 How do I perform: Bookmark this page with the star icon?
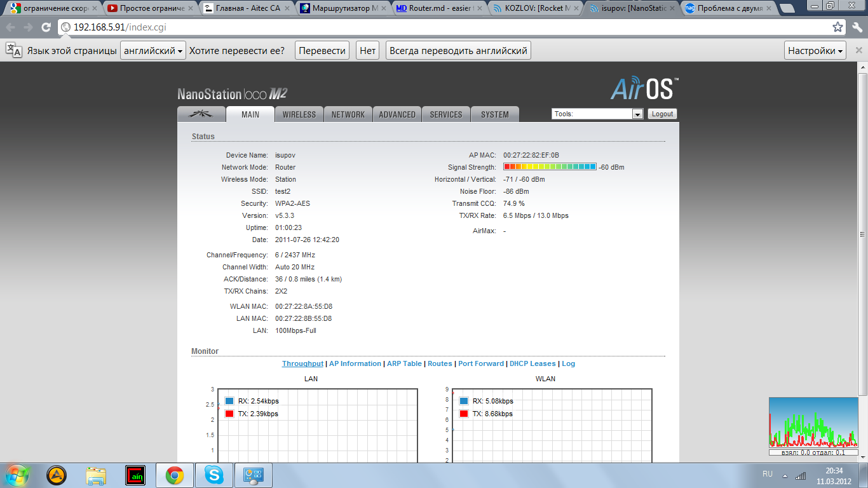(x=838, y=27)
